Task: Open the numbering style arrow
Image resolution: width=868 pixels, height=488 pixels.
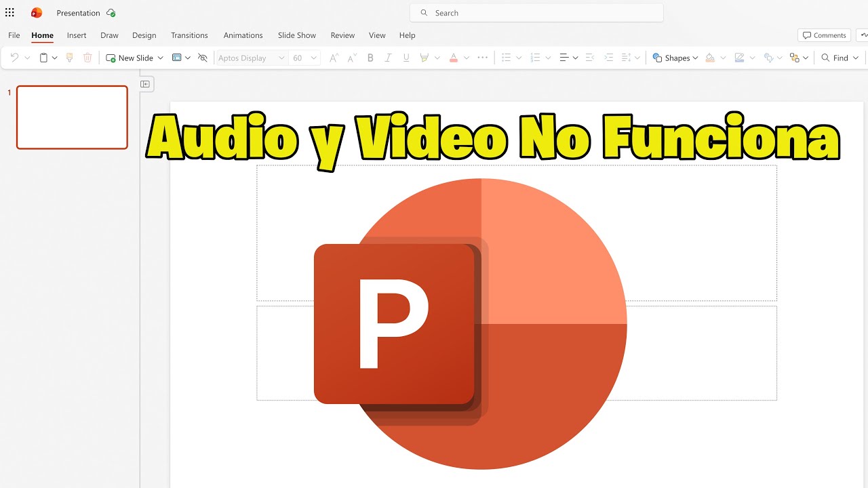Action: 548,58
